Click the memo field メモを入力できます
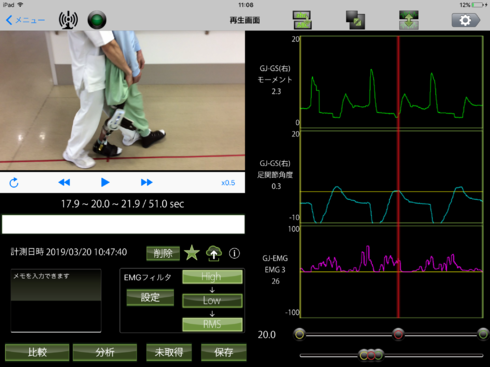Image resolution: width=490 pixels, height=367 pixels. coord(56,301)
